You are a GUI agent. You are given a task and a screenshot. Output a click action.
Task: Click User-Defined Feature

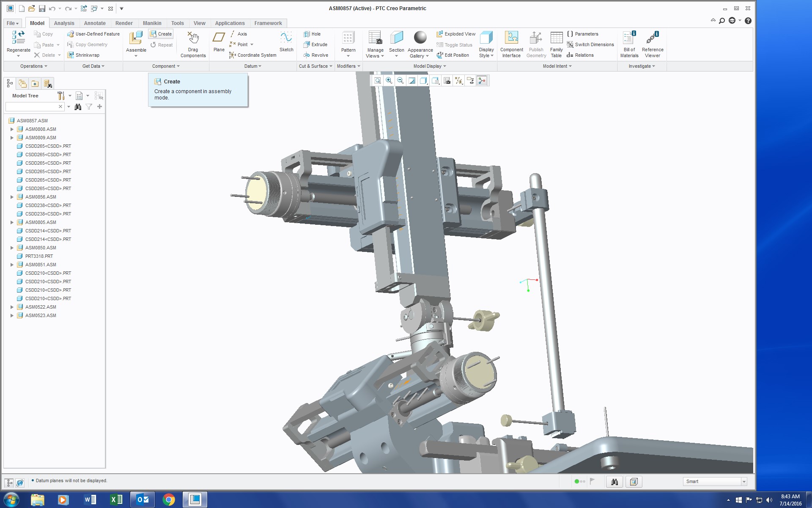tap(93, 34)
